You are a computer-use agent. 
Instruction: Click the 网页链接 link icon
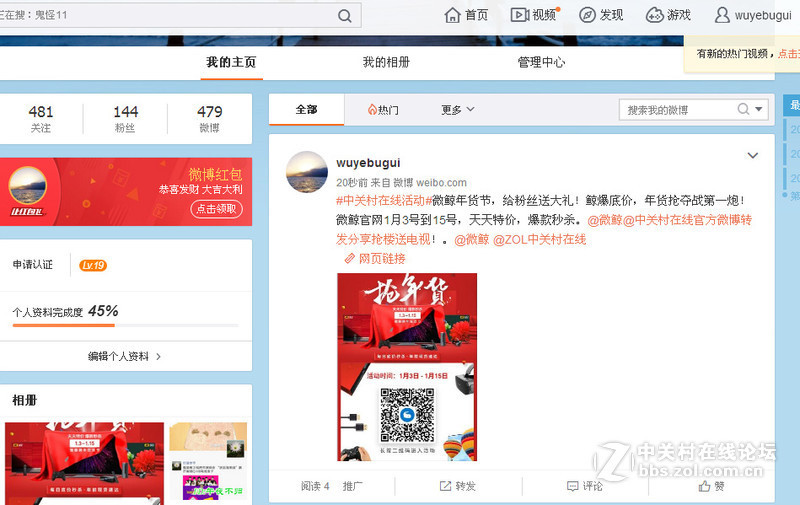(x=349, y=259)
